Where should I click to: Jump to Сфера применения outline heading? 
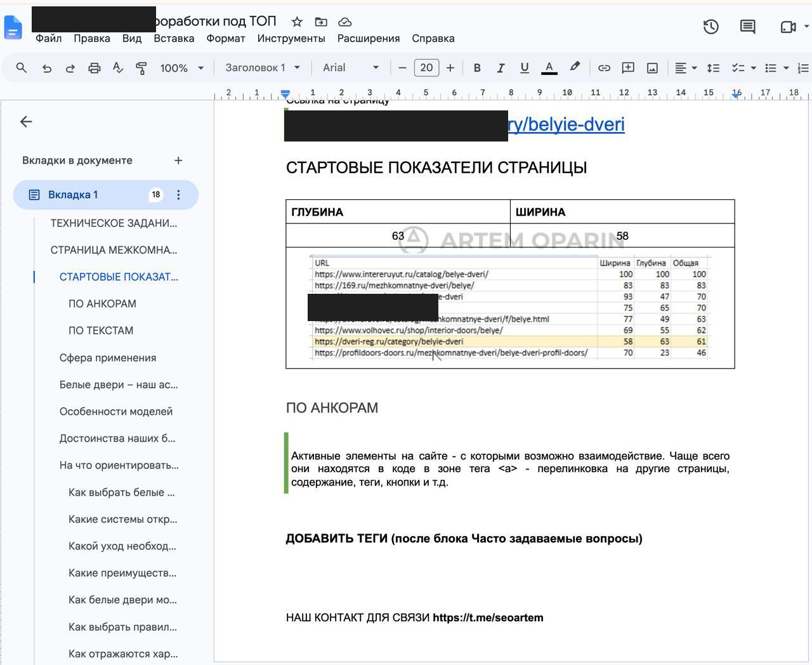pos(108,358)
